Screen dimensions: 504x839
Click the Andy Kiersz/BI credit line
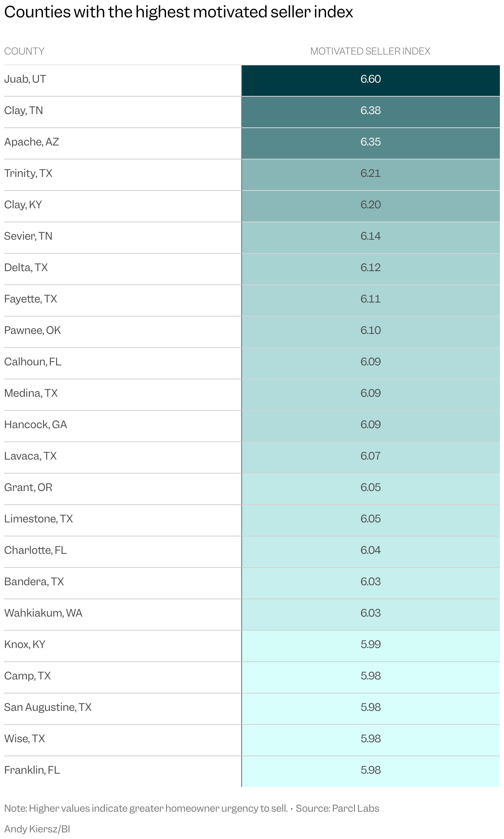click(37, 829)
